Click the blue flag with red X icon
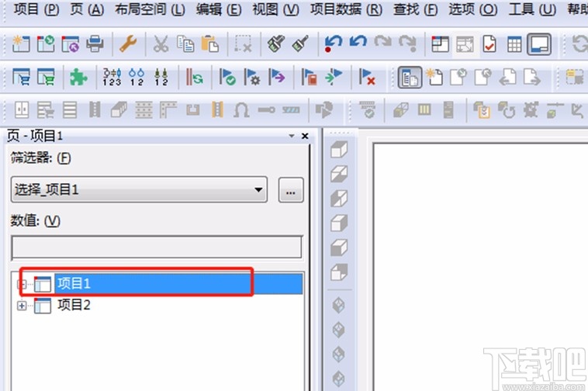 click(x=367, y=78)
